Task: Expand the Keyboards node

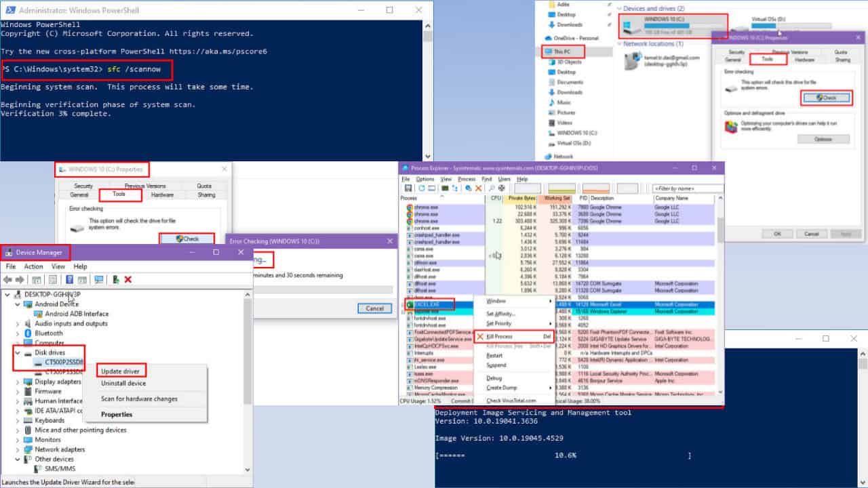Action: click(x=18, y=420)
